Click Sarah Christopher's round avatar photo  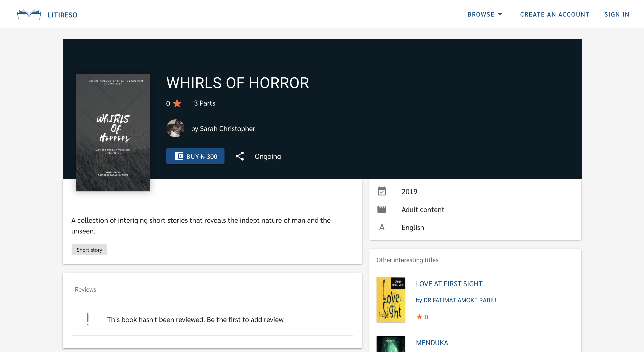(175, 129)
